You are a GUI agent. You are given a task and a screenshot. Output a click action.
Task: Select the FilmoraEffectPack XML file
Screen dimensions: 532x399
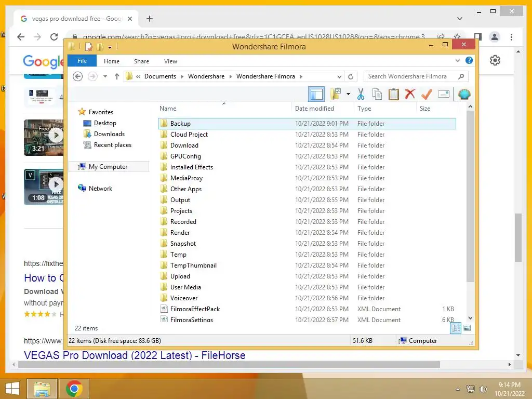point(307,309)
